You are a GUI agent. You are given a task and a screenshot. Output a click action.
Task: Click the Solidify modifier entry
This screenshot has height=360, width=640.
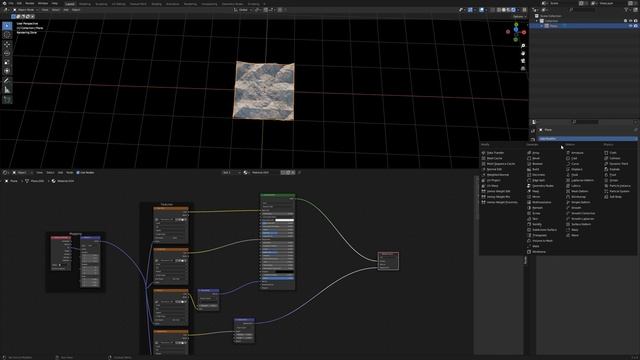coord(534,224)
